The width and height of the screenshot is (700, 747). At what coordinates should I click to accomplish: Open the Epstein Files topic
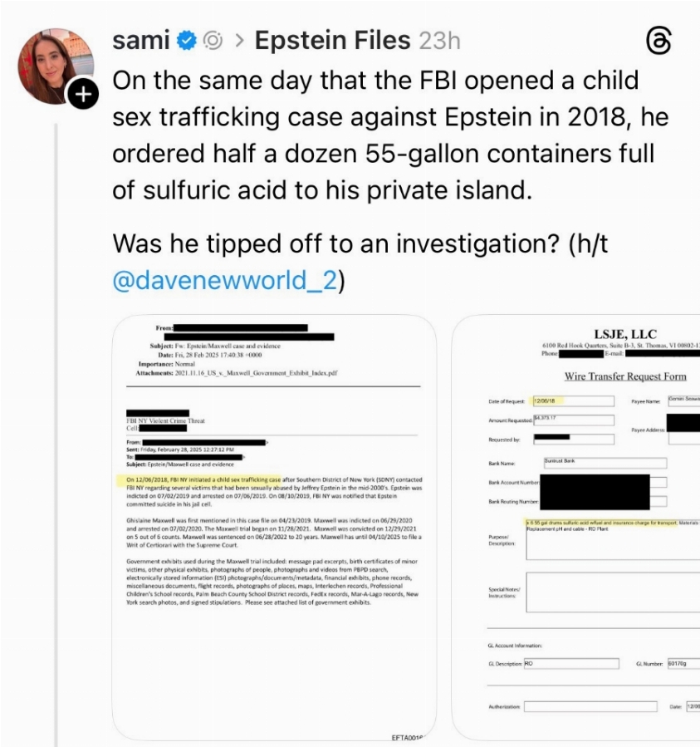pos(332,40)
